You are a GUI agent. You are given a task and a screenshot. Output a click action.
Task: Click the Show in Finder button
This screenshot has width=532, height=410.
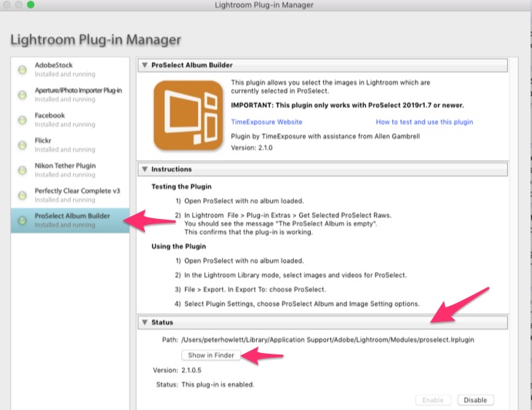tap(211, 355)
